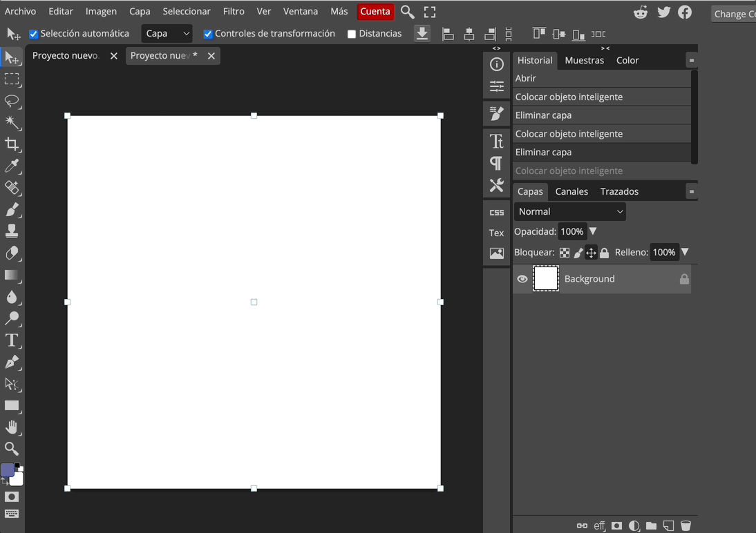Select the Type tool
This screenshot has height=533, width=756.
(x=12, y=340)
